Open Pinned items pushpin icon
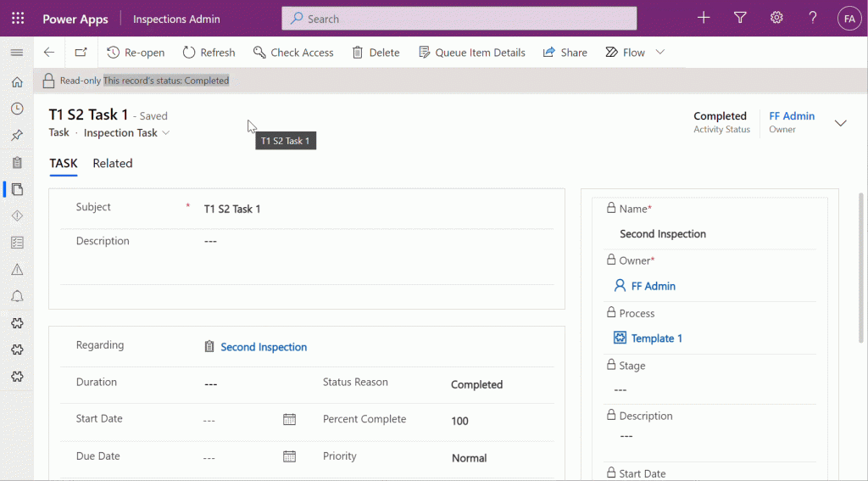The image size is (868, 481). coord(17,135)
